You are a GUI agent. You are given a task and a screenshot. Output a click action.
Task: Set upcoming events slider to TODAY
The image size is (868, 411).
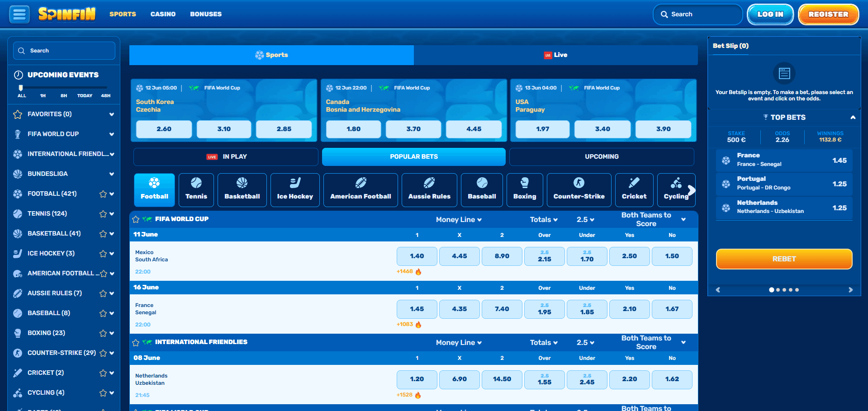tap(85, 96)
